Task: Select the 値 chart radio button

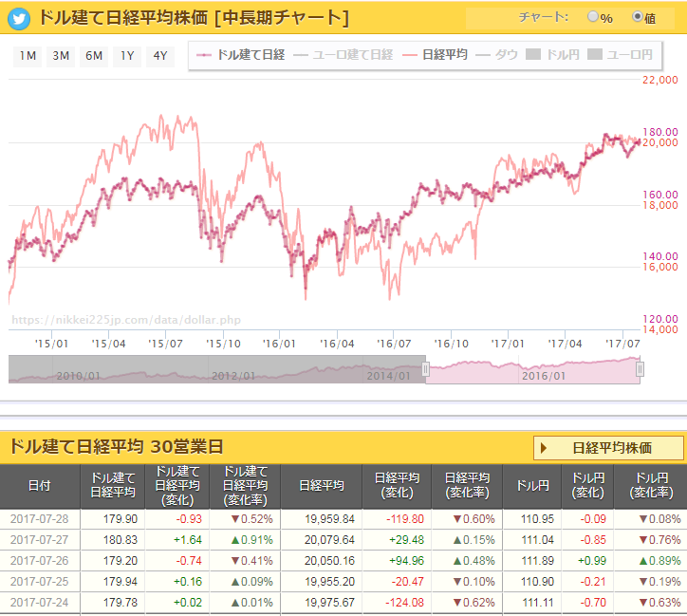Action: (x=637, y=17)
